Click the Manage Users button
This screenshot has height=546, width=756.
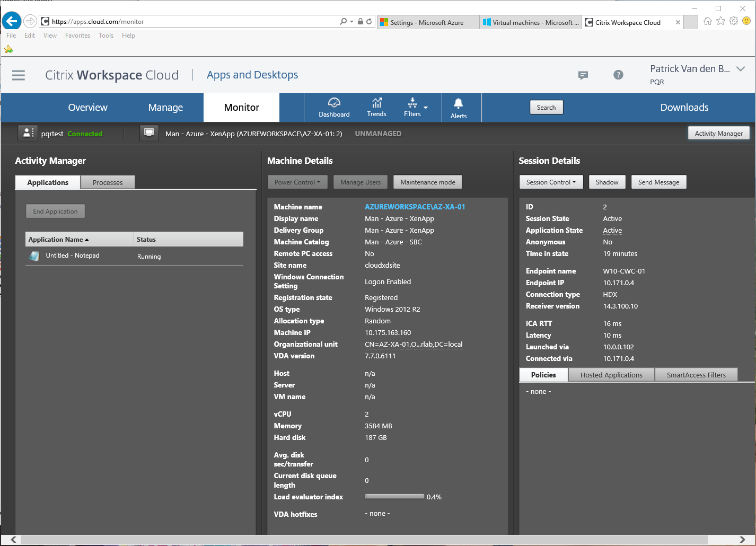361,182
